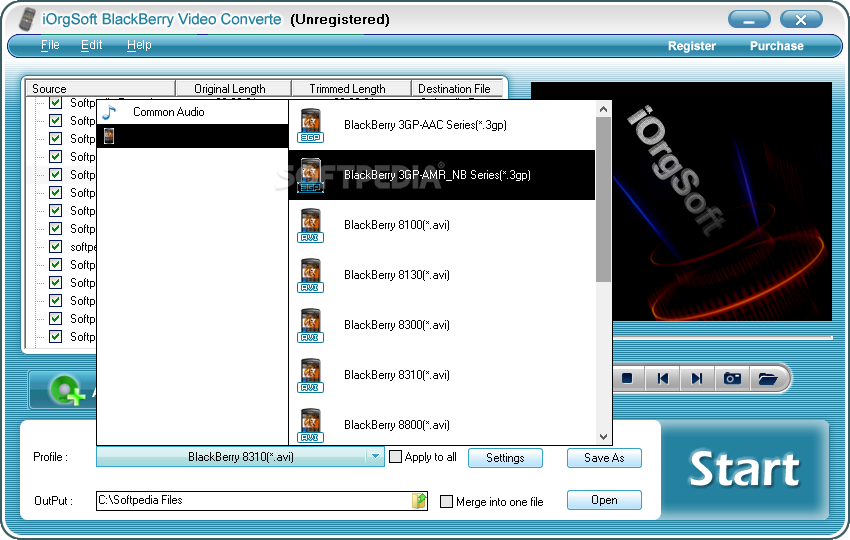Click the Purchase link
Image resolution: width=850 pixels, height=540 pixels.
click(776, 46)
